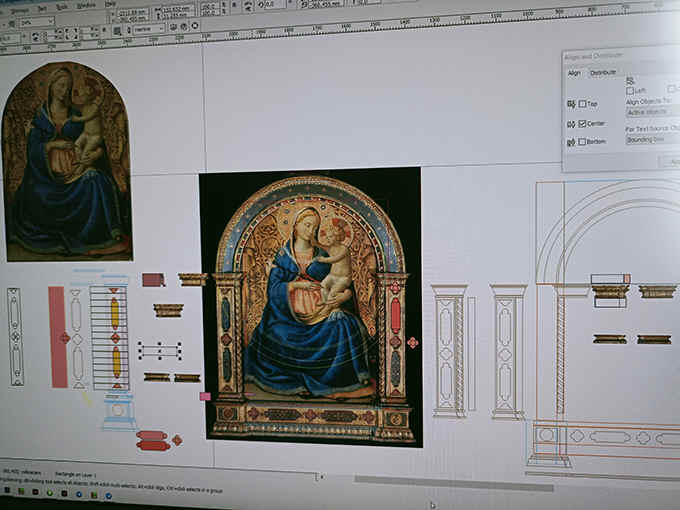Click the 'Rectangle on Layer 1' status text
This screenshot has width=680, height=510.
point(76,475)
